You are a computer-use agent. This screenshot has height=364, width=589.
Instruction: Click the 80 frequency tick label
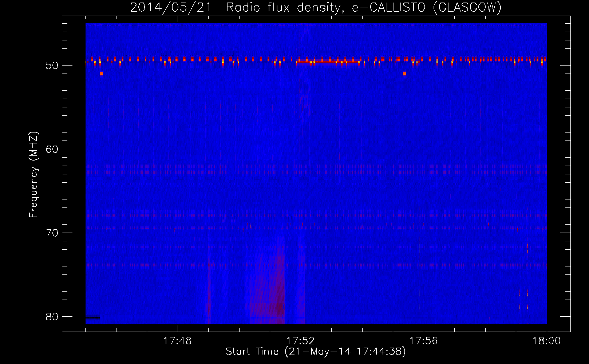point(52,317)
